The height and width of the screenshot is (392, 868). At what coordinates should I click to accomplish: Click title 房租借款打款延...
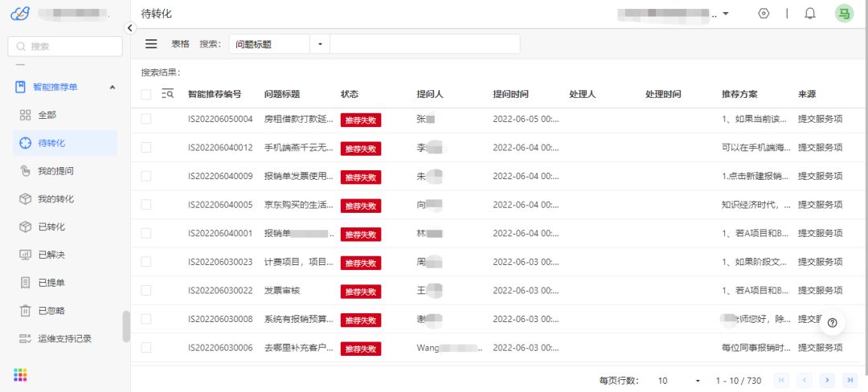[299, 119]
